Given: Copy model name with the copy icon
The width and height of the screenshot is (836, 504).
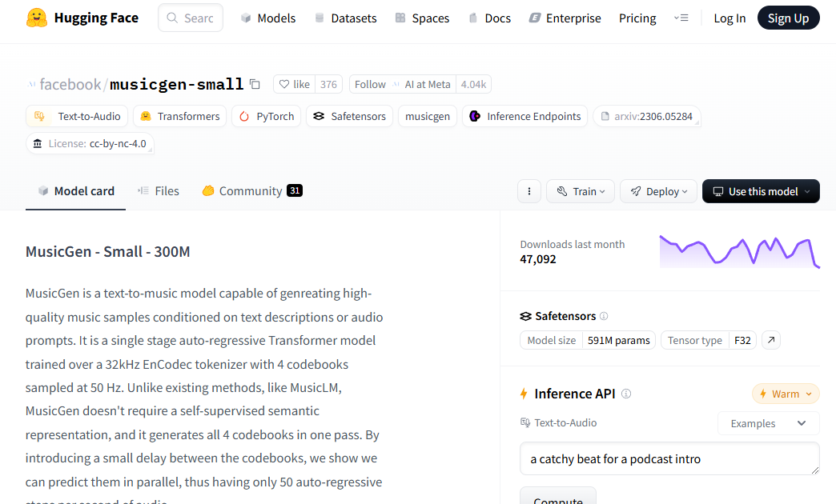Looking at the screenshot, I should 255,84.
